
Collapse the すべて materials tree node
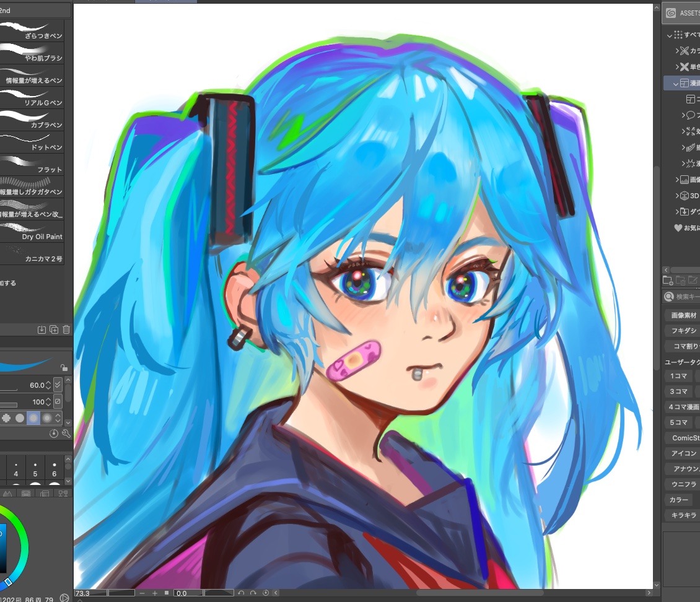click(x=669, y=35)
